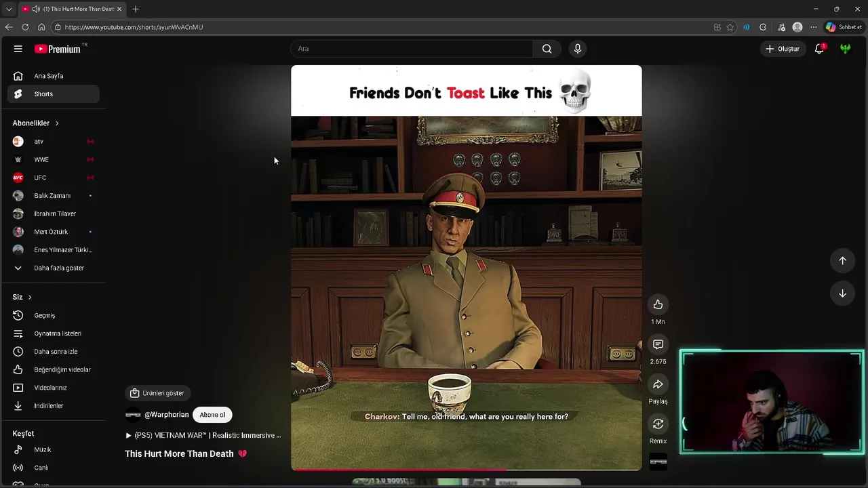
Task: Click Ürünleri göster button
Action: [158, 393]
